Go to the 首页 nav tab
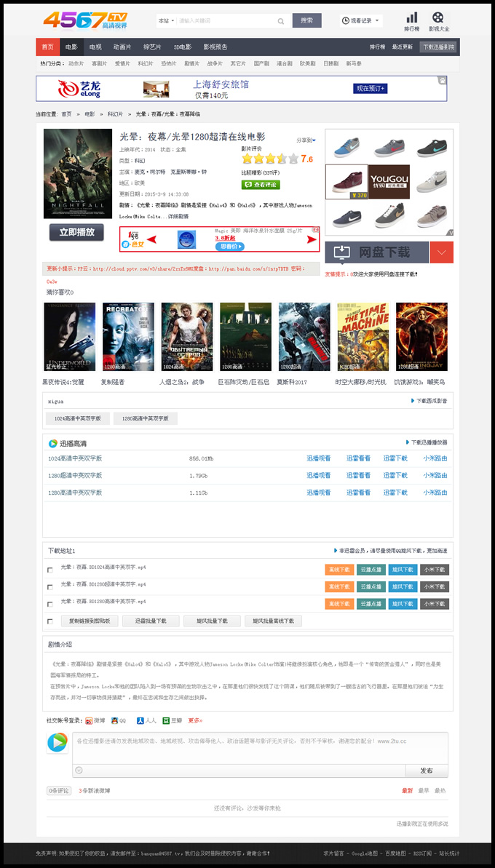Viewport: 495px width, 868px height. [47, 47]
